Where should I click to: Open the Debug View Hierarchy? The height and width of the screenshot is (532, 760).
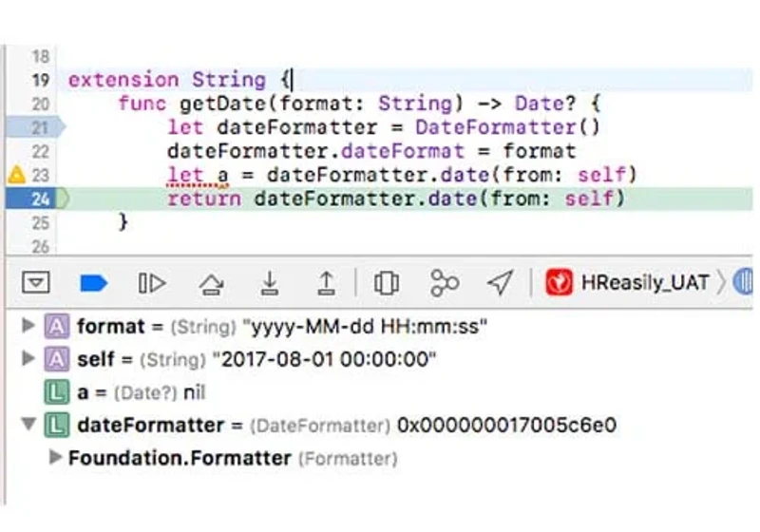coord(387,283)
